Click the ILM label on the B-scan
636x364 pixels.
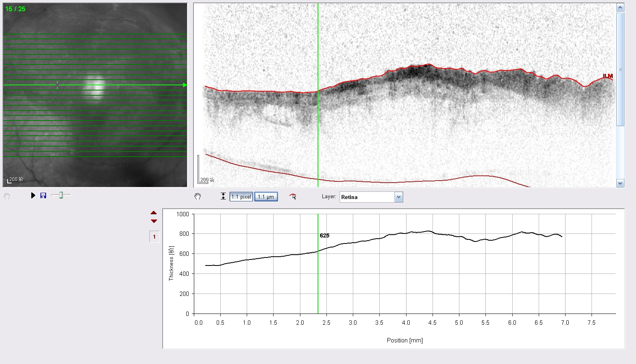click(x=608, y=76)
